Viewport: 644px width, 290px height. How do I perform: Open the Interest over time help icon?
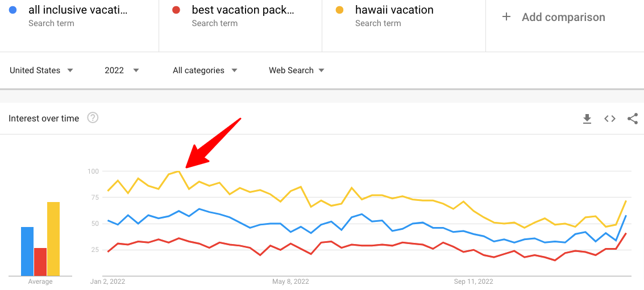pyautogui.click(x=93, y=118)
